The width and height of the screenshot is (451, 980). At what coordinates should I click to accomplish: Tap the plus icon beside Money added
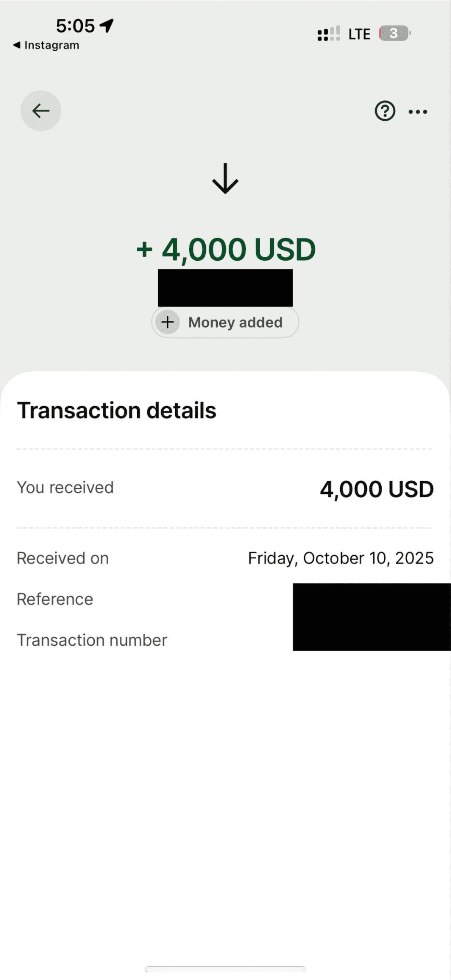click(x=167, y=322)
